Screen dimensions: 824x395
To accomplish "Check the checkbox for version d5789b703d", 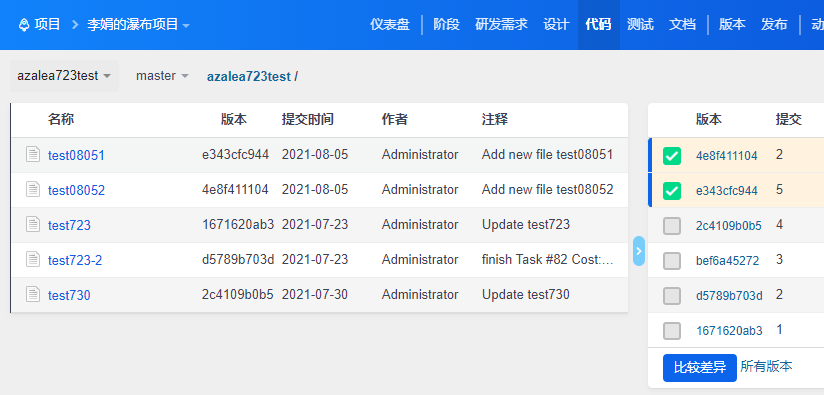I will pyautogui.click(x=672, y=296).
